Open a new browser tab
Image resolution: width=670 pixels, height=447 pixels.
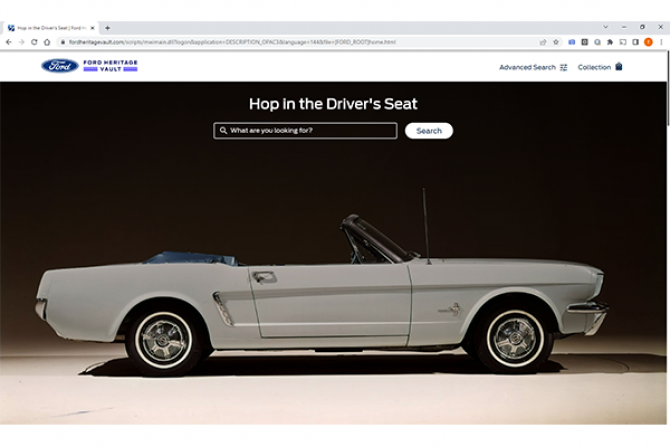pyautogui.click(x=108, y=28)
